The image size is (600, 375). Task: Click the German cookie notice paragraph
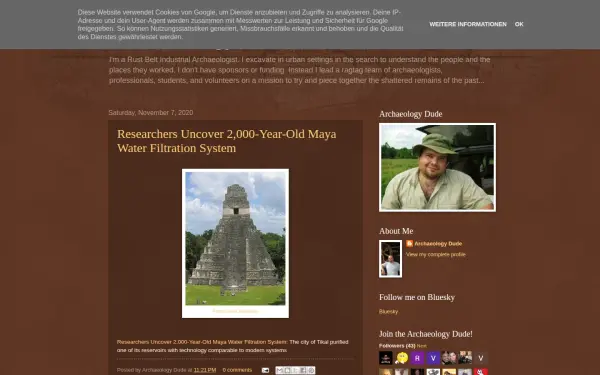coord(240,24)
